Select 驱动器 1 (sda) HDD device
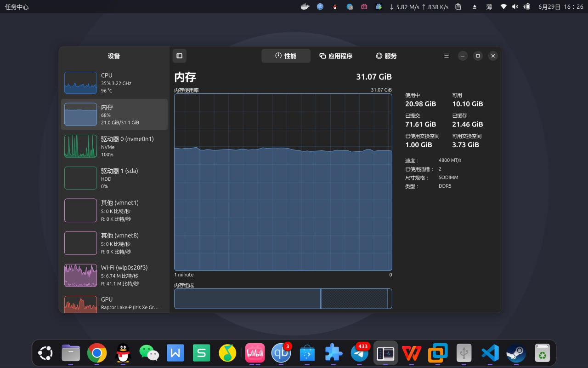Image resolution: width=588 pixels, height=368 pixels. click(x=114, y=178)
